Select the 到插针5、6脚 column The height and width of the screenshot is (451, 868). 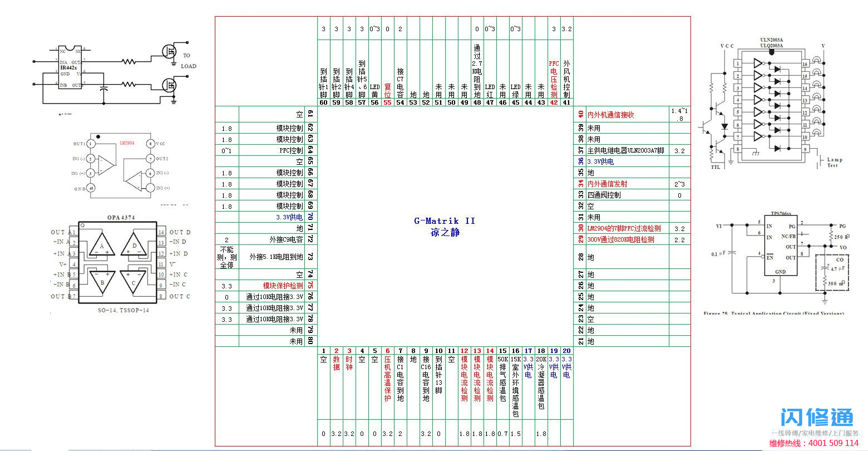click(x=362, y=79)
